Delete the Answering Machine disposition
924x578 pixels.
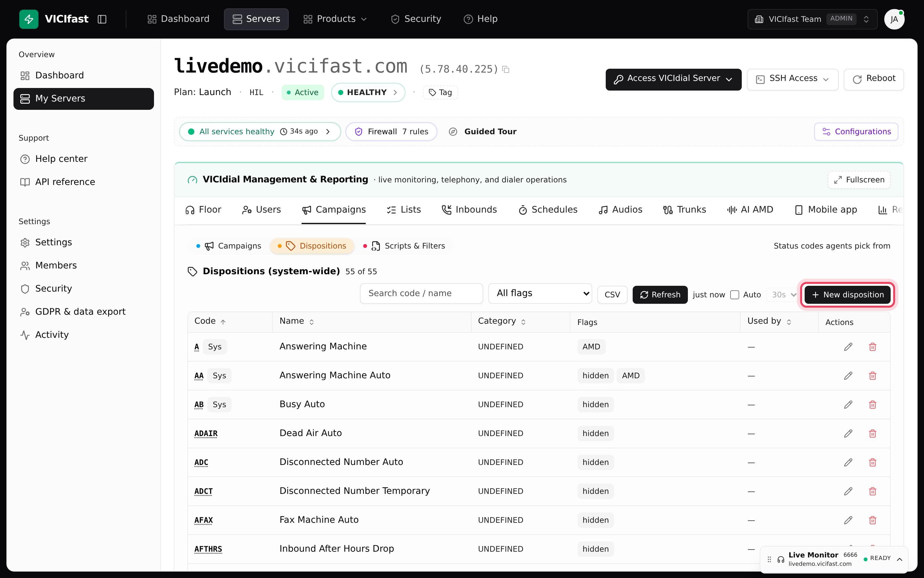(x=872, y=347)
